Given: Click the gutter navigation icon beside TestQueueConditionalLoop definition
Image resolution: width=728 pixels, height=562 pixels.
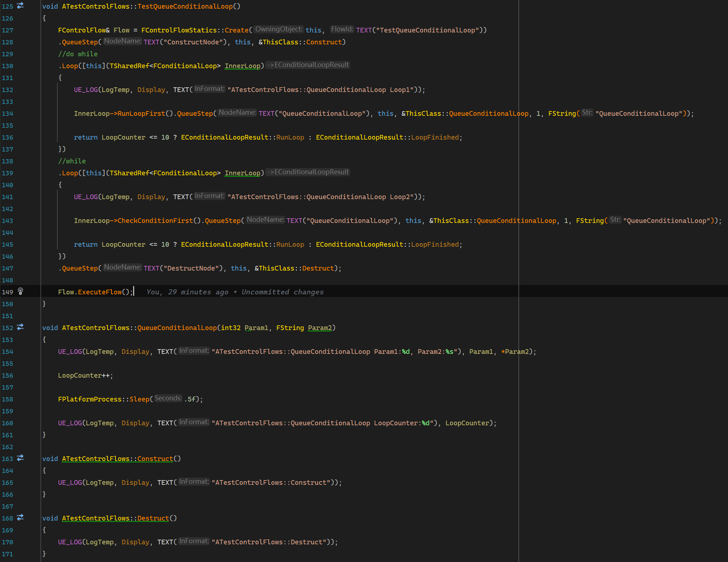Looking at the screenshot, I should (20, 6).
